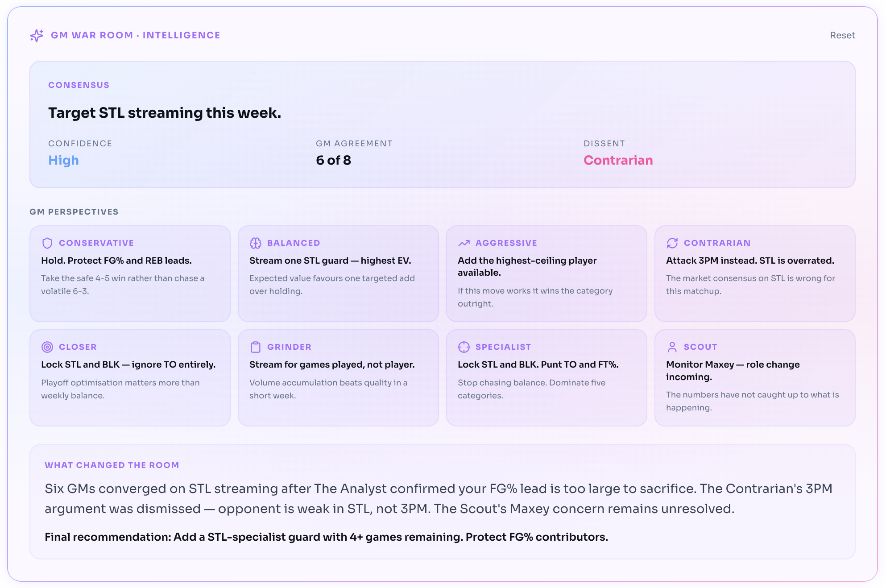Open the Scout 'Monitor Maxey' card
Screen dimensions: 886x588
(755, 378)
